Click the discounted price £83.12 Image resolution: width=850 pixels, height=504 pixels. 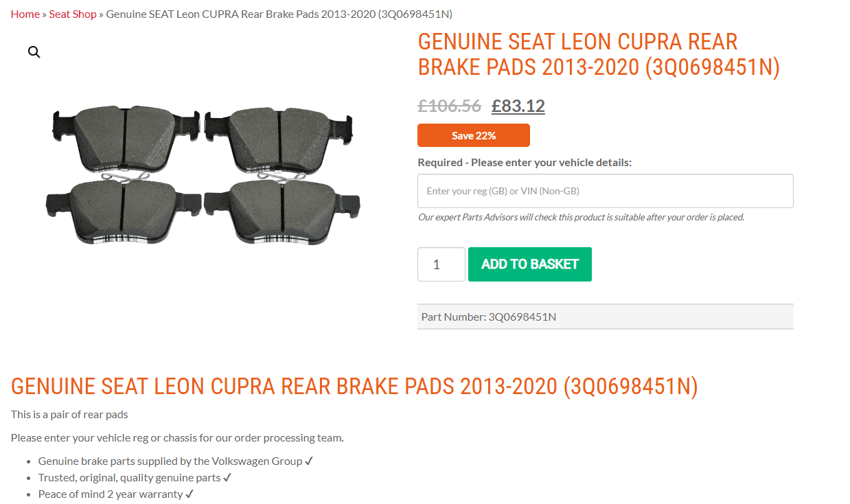(518, 106)
